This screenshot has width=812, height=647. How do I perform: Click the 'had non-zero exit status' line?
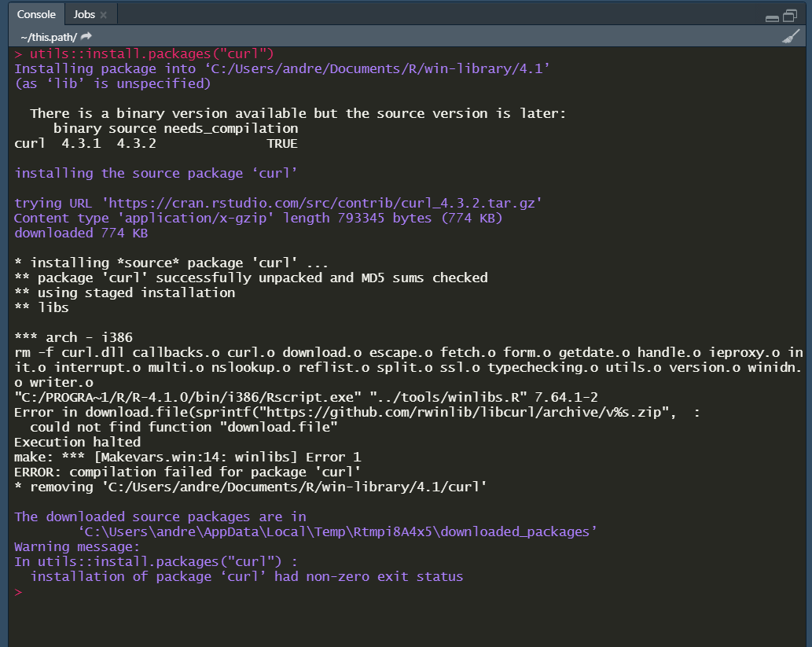247,577
